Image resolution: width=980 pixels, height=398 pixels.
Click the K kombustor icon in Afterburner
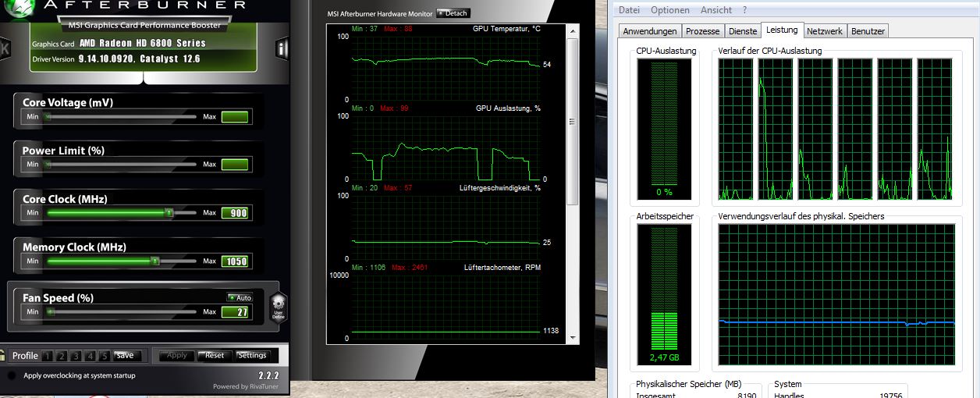[x=4, y=49]
